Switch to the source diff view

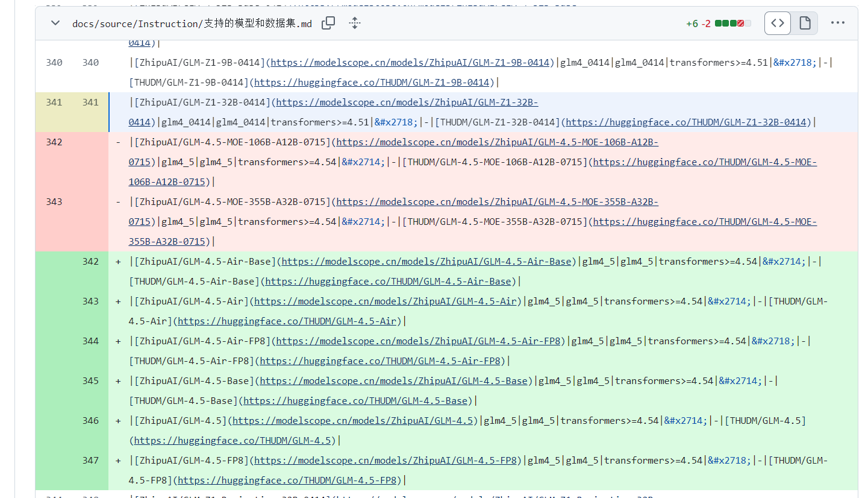tap(778, 24)
